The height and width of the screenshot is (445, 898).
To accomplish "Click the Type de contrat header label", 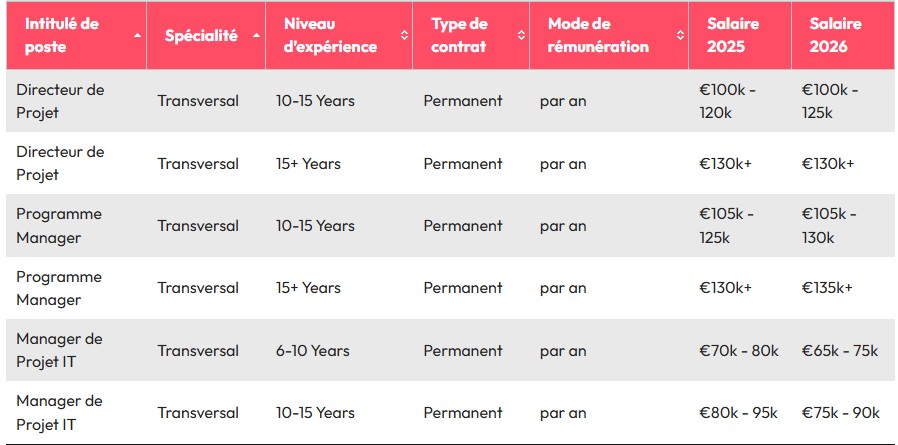I will [459, 35].
